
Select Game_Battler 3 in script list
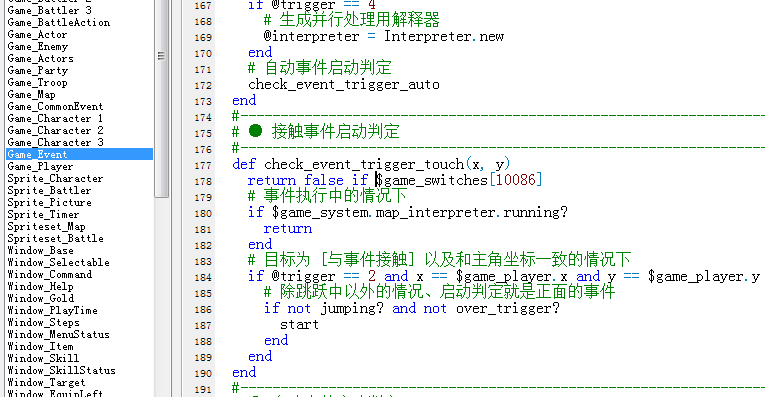pyautogui.click(x=49, y=10)
